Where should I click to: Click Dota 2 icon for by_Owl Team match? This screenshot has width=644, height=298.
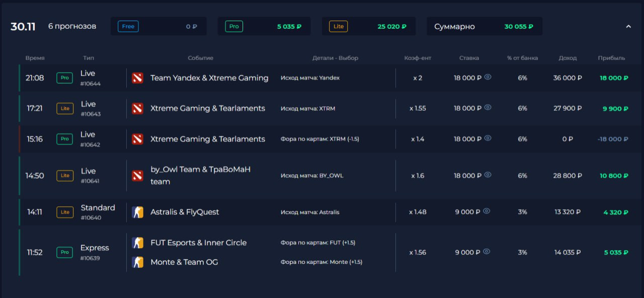coord(137,176)
